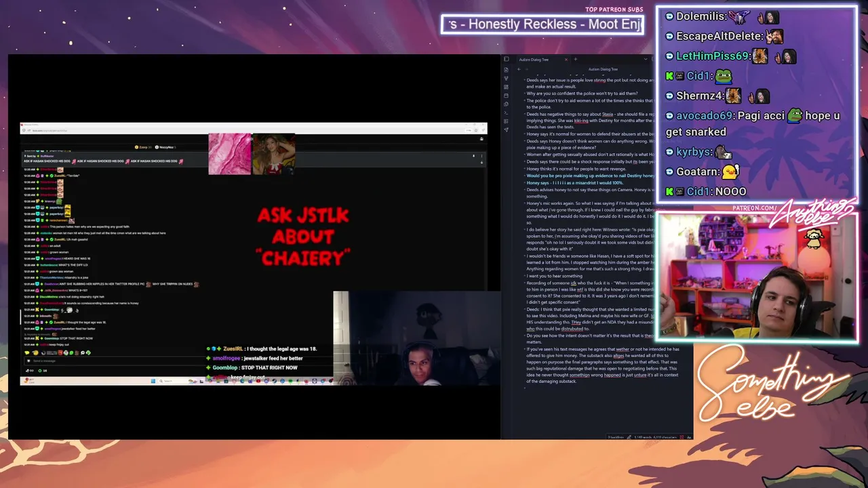Image resolution: width=868 pixels, height=488 pixels.
Task: Click the kyrbys username in top chat
Action: coord(694,152)
